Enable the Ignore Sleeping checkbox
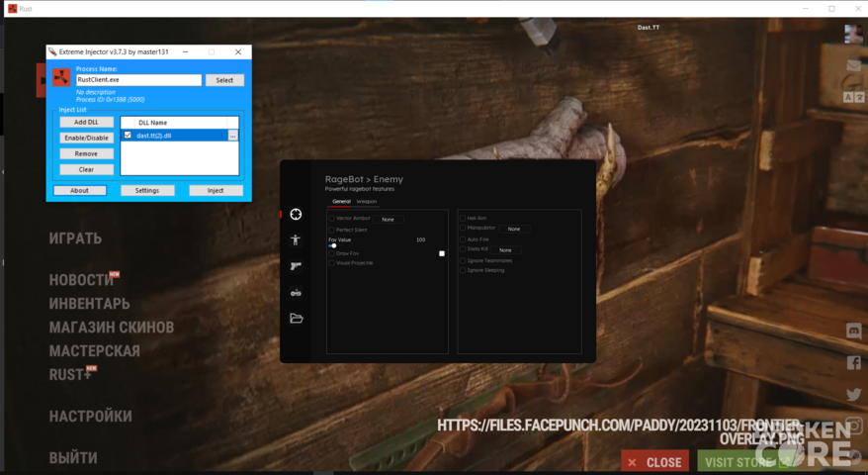This screenshot has width=868, height=475. (463, 270)
